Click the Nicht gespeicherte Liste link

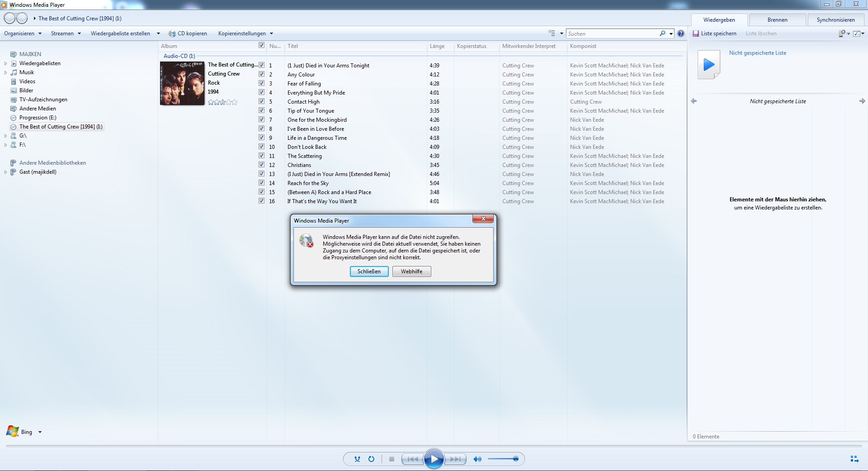click(757, 53)
